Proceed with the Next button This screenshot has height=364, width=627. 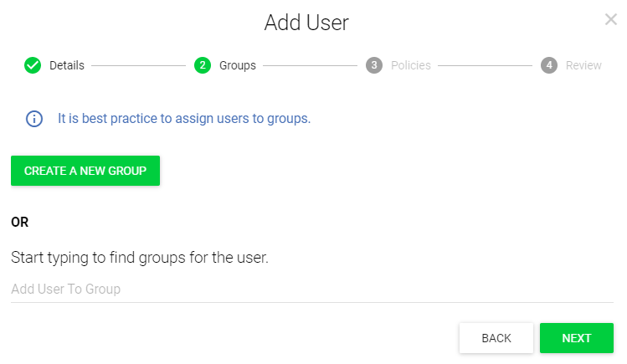point(577,338)
